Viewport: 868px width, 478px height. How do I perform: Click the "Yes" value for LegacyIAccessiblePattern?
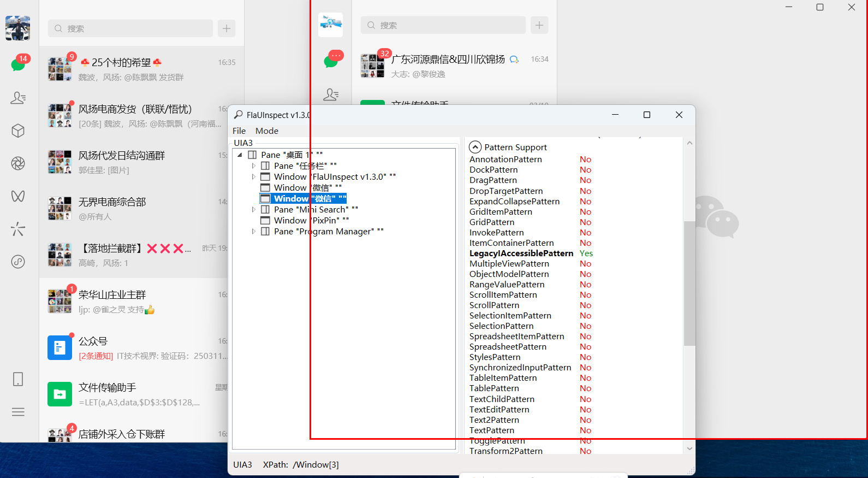pyautogui.click(x=586, y=253)
